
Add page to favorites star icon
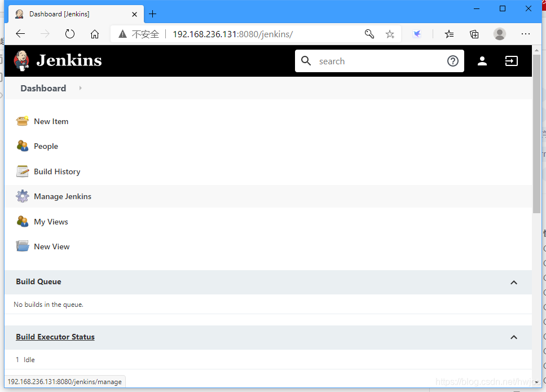(390, 34)
